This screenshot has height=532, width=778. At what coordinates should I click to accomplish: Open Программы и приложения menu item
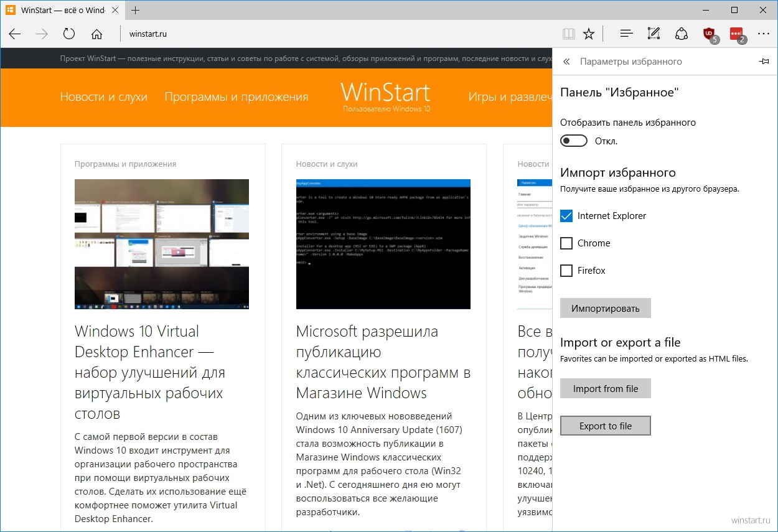[237, 96]
